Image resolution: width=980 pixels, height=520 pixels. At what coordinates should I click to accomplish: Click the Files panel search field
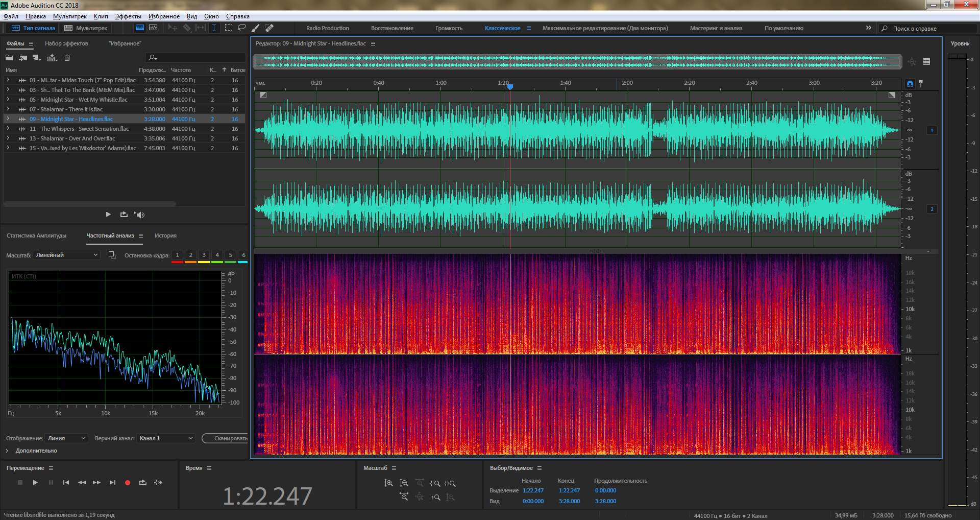195,58
